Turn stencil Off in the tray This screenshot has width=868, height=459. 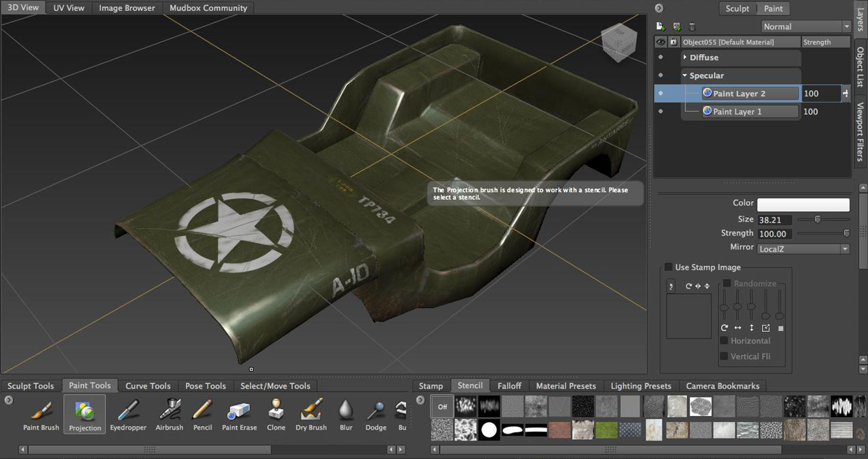click(x=442, y=406)
